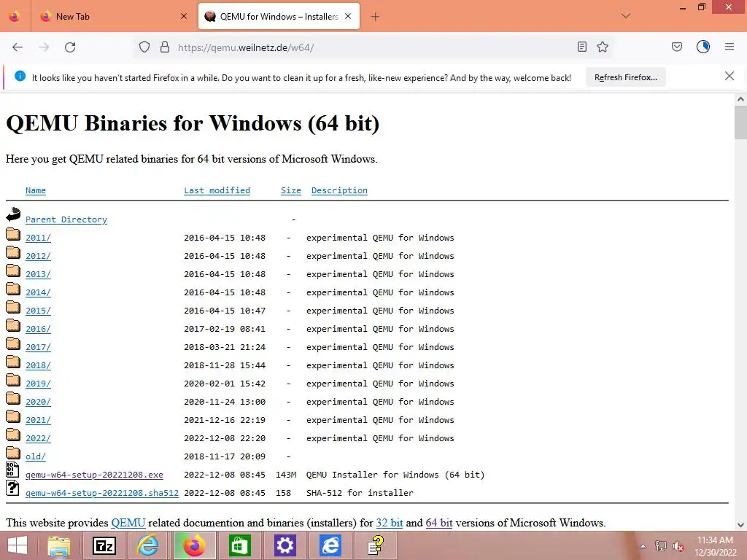Image resolution: width=747 pixels, height=560 pixels.
Task: Open the 2013/ folder link
Action: point(38,274)
